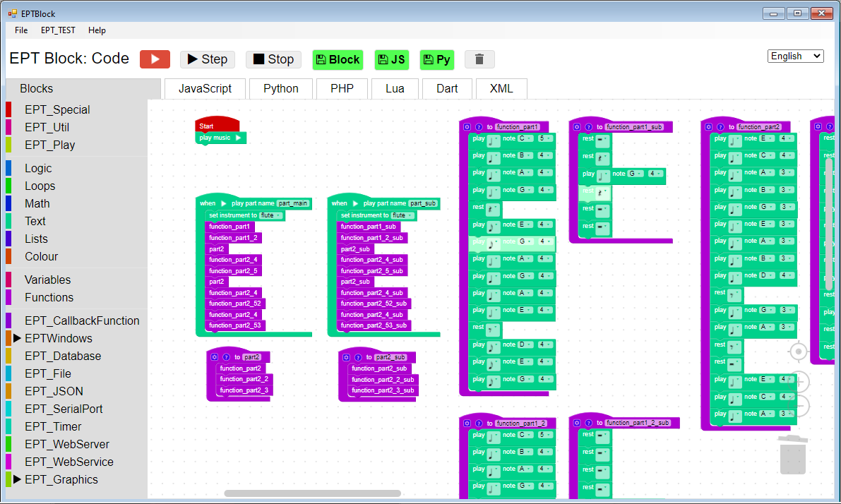Switch to the Python code tab
Image resolution: width=841 pixels, height=504 pixels.
point(281,88)
